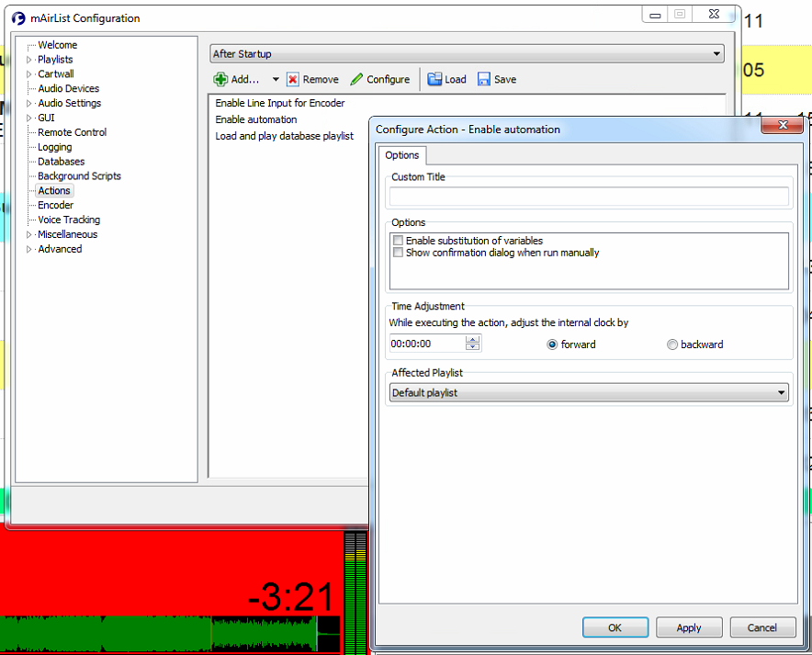Open the Affected Playlist dropdown
Screen dimensions: 812x655
pyautogui.click(x=589, y=392)
